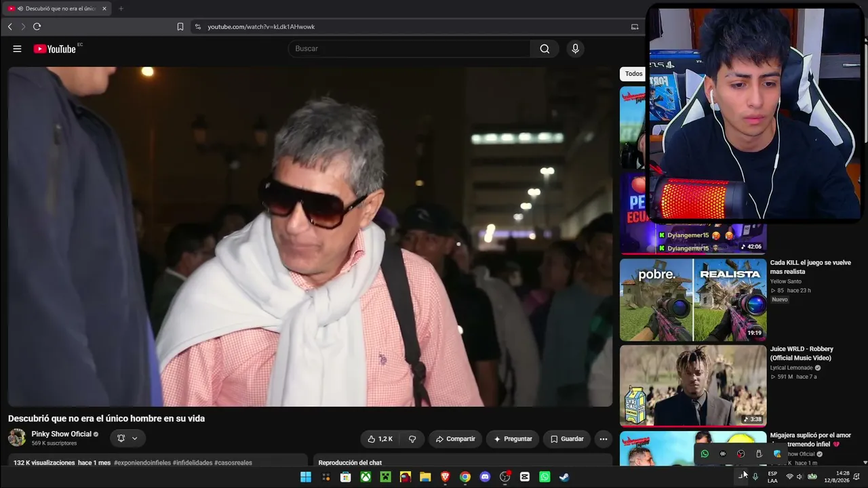Click "Migajera suplicó por el amor" title
The image size is (868, 488).
click(810, 440)
